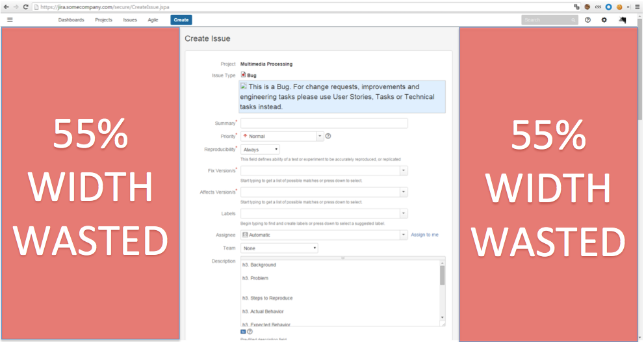Open the Projects menu
The height and width of the screenshot is (342, 644).
(103, 20)
